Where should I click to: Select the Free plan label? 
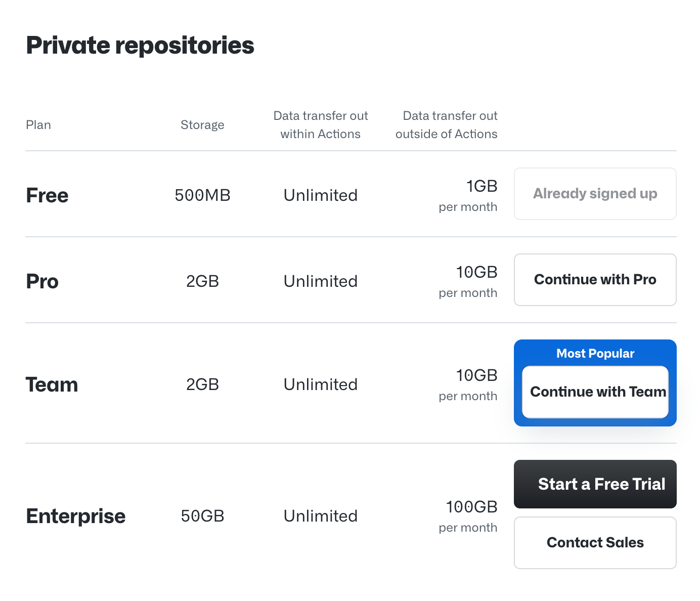pos(47,195)
